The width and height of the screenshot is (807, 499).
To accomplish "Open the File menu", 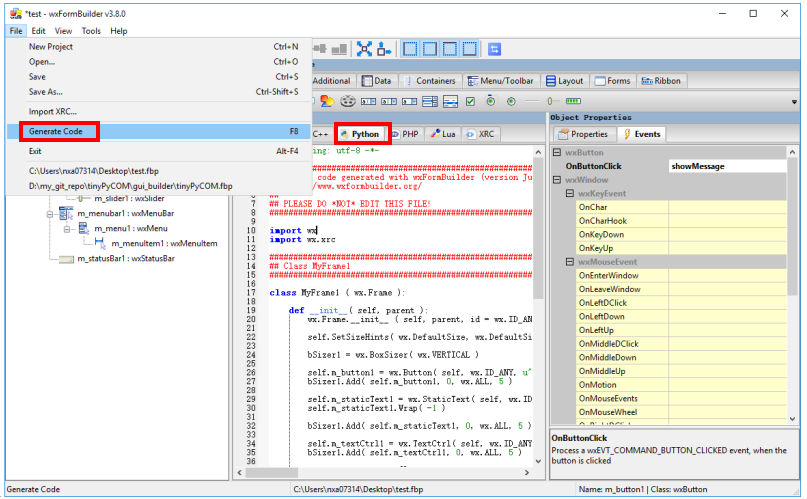I will [x=16, y=31].
